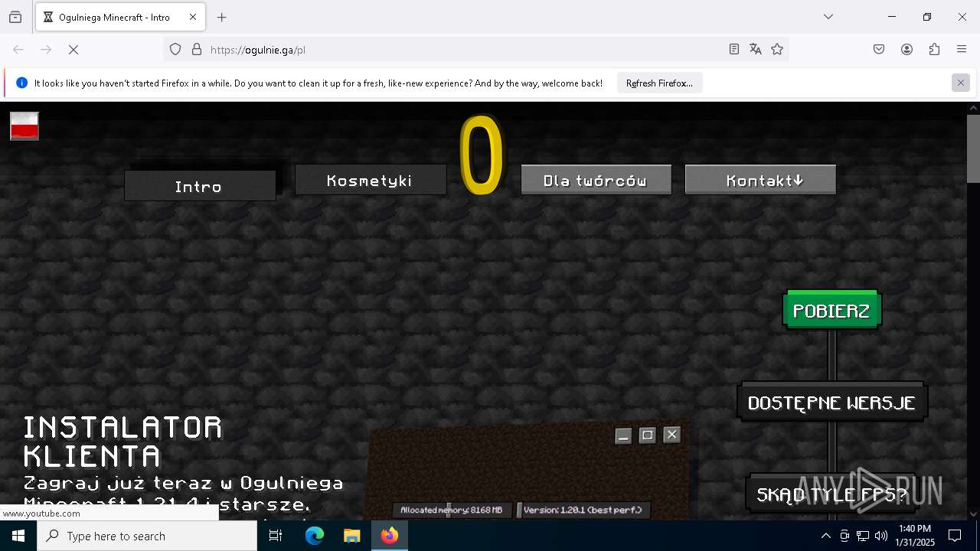Open the list all tabs dropdown
The height and width of the screenshot is (551, 980).
click(x=828, y=17)
